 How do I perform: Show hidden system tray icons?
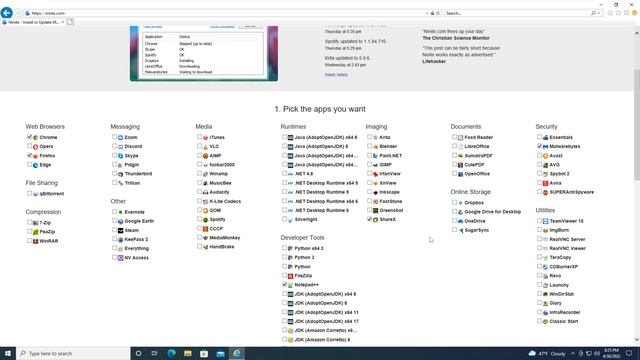[573, 353]
